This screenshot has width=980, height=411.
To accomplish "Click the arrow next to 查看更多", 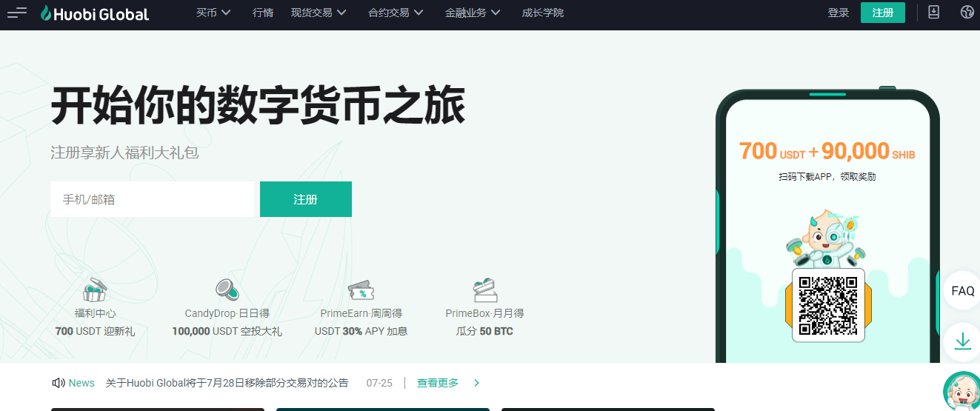I will 476,383.
